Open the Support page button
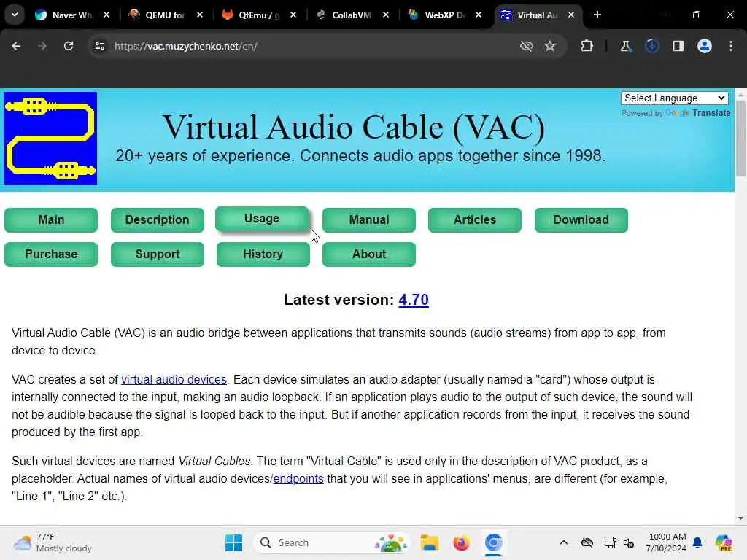The image size is (747, 560). coord(158,254)
